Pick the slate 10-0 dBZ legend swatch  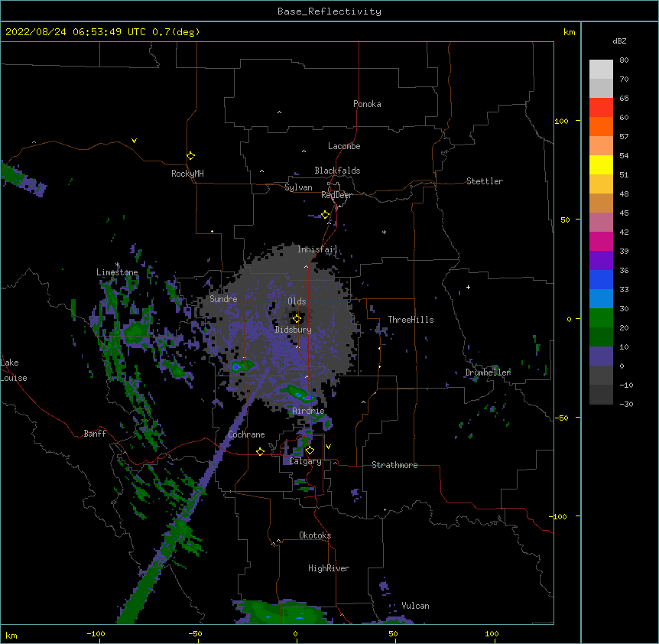pos(601,356)
